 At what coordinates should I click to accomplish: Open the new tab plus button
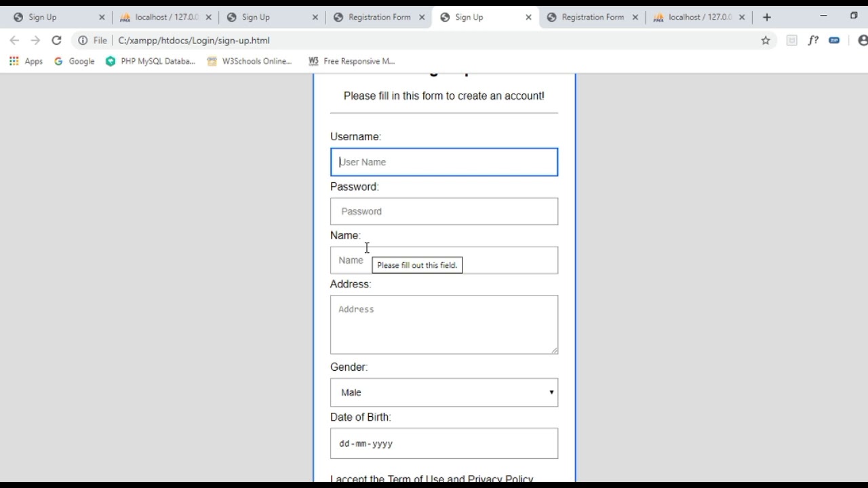[x=767, y=17]
